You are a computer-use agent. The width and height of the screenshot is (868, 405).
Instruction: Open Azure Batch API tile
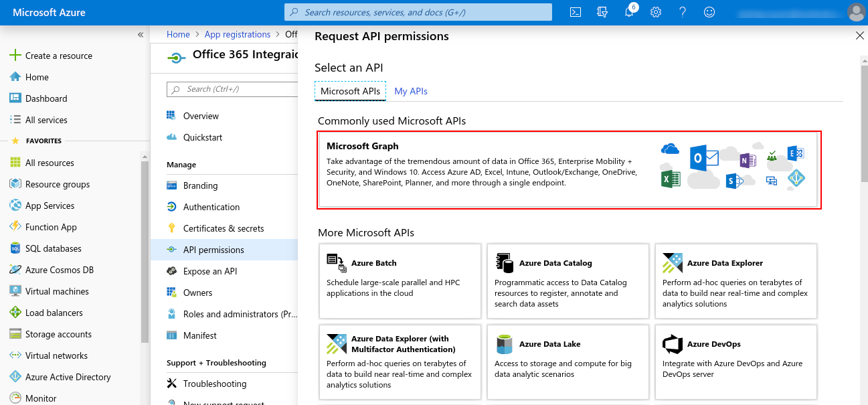400,280
